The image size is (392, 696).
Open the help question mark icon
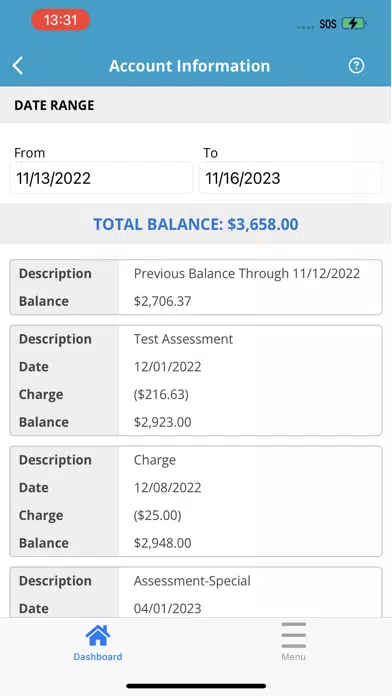coord(356,66)
